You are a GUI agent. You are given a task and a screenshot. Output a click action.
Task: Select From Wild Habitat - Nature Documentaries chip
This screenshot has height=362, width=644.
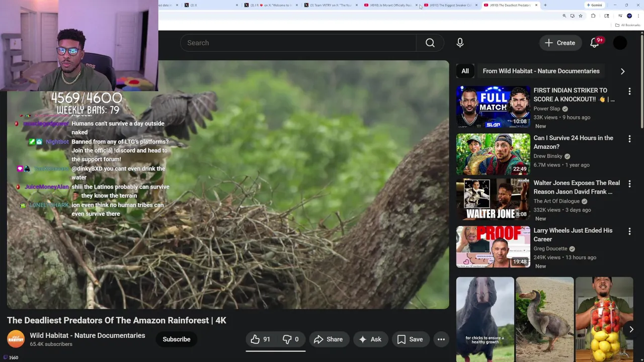point(541,71)
